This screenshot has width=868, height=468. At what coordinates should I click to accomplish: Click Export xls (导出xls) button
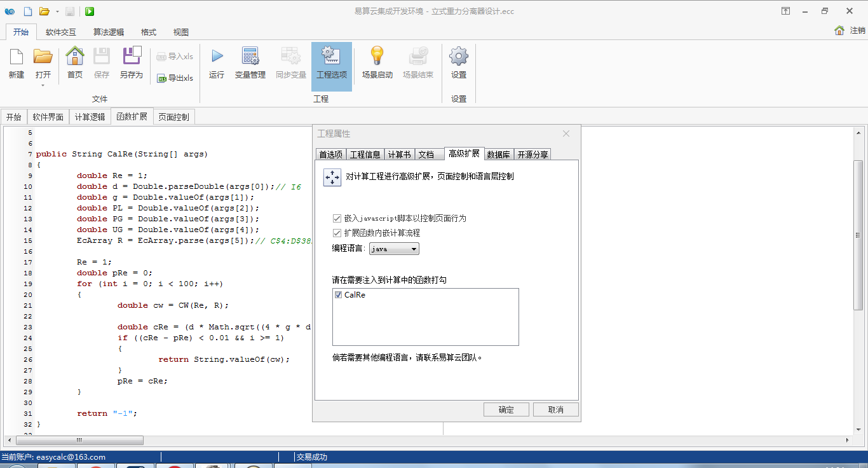(x=175, y=78)
